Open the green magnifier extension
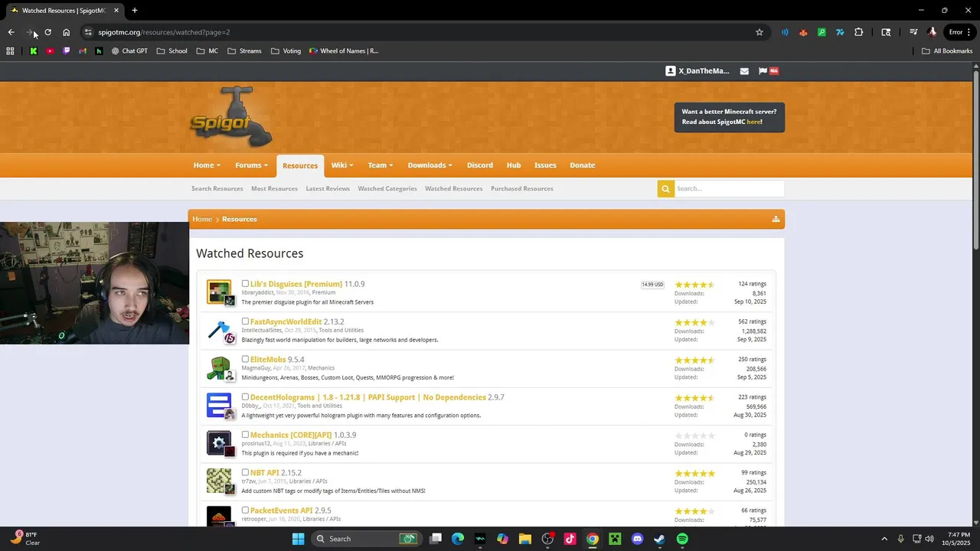The image size is (980, 551). [x=822, y=32]
